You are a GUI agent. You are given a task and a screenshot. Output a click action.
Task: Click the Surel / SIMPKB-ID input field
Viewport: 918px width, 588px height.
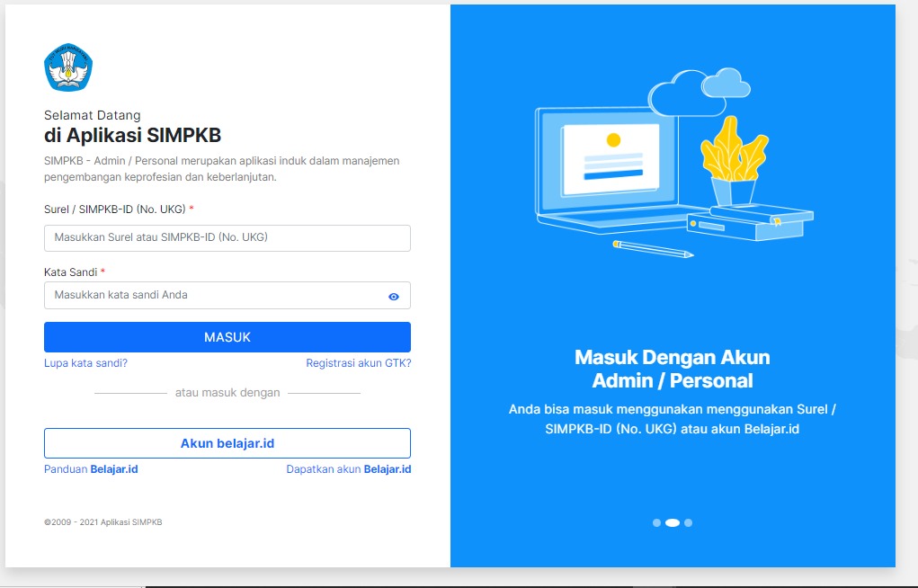tap(227, 237)
